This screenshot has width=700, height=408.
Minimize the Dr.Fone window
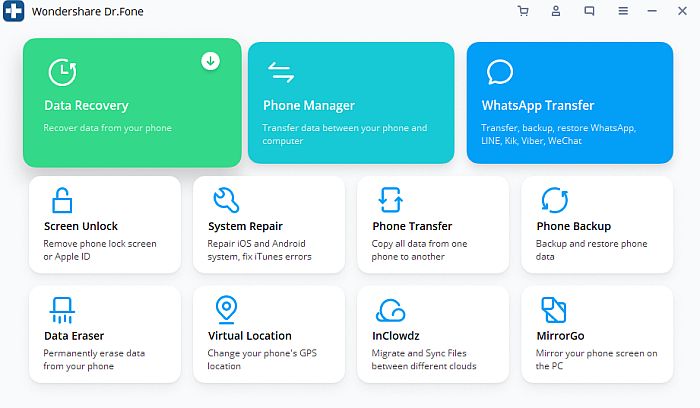tap(652, 11)
